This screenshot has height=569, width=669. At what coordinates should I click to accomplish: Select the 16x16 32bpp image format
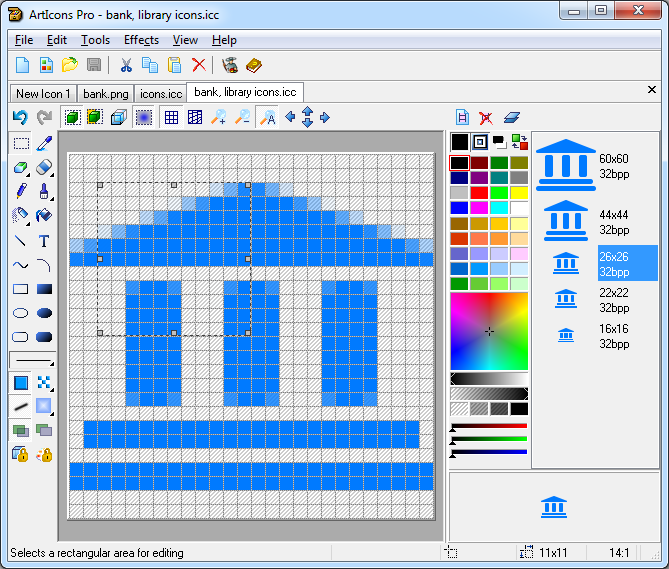click(x=596, y=336)
